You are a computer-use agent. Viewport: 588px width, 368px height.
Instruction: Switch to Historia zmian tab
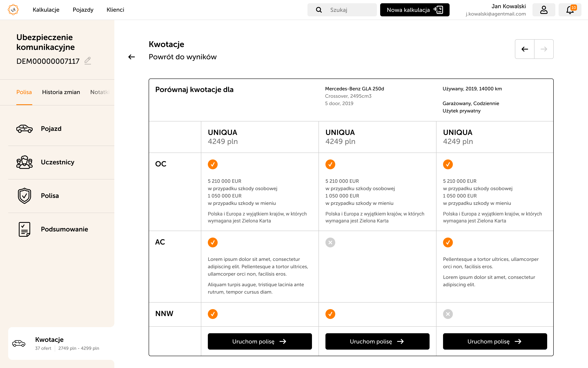click(61, 92)
